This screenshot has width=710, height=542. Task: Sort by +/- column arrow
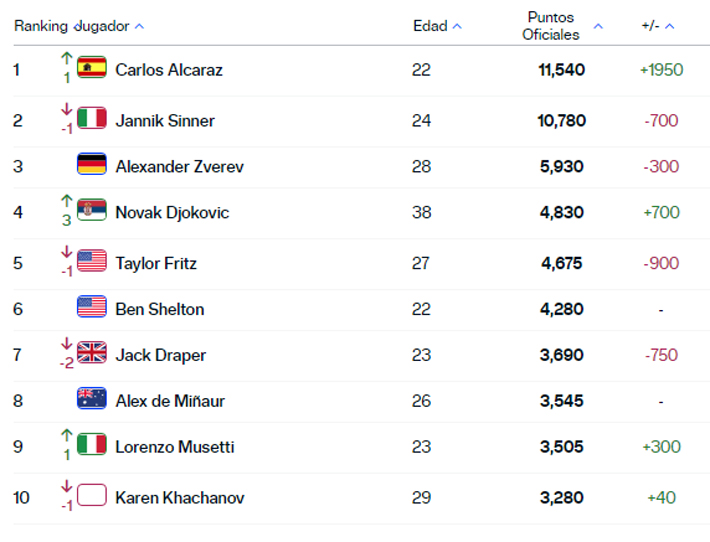click(x=670, y=26)
